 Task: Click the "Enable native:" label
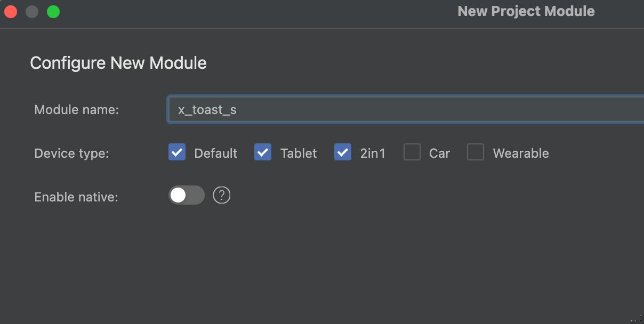point(76,197)
